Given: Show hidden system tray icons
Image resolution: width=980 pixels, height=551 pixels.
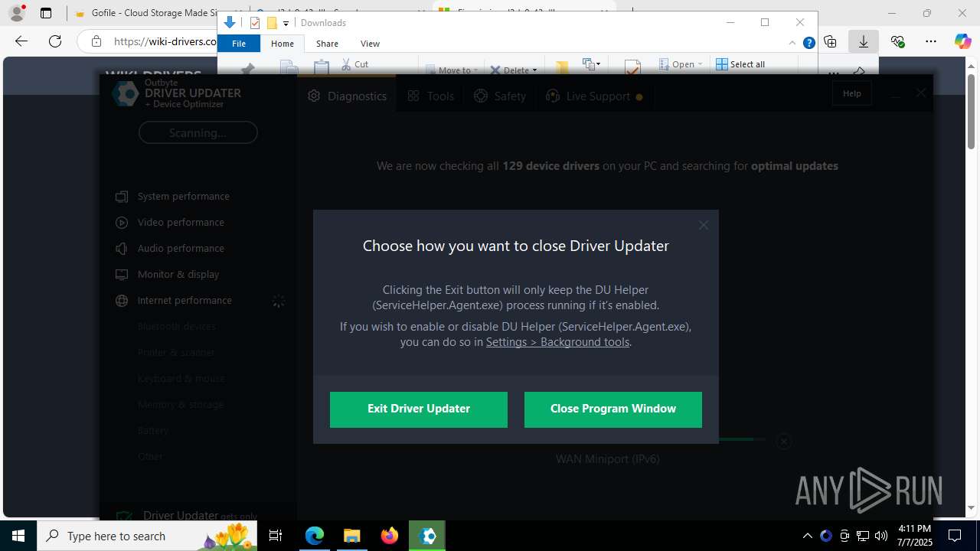Looking at the screenshot, I should (807, 536).
